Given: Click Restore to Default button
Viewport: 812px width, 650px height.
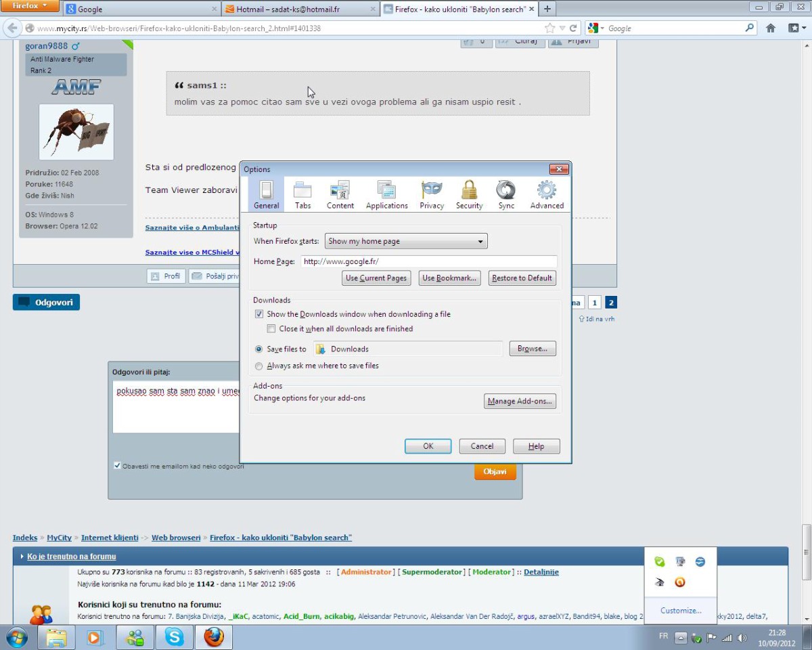Looking at the screenshot, I should [x=522, y=278].
